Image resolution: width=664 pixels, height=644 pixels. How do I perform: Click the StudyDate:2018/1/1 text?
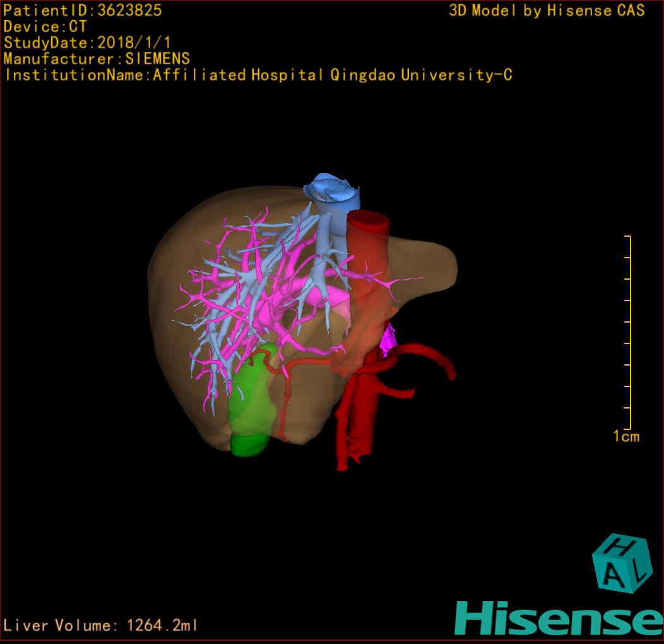(87, 43)
